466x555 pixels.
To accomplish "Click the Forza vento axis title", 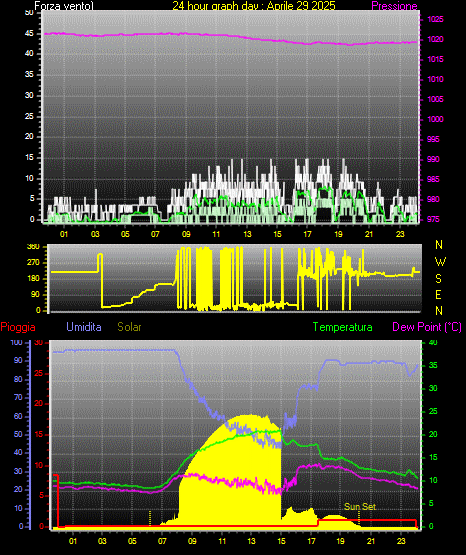I will tap(64, 6).
